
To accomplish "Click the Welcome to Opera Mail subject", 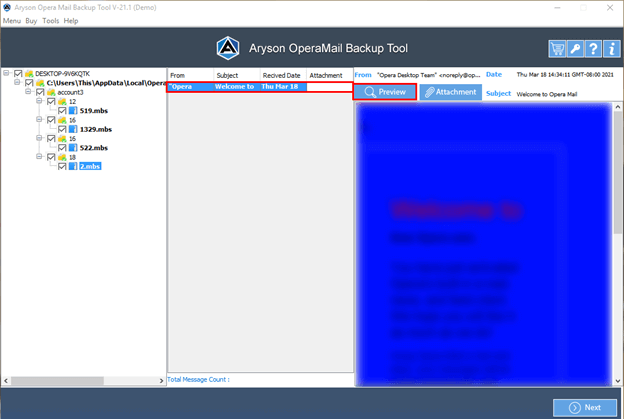I will [x=547, y=94].
